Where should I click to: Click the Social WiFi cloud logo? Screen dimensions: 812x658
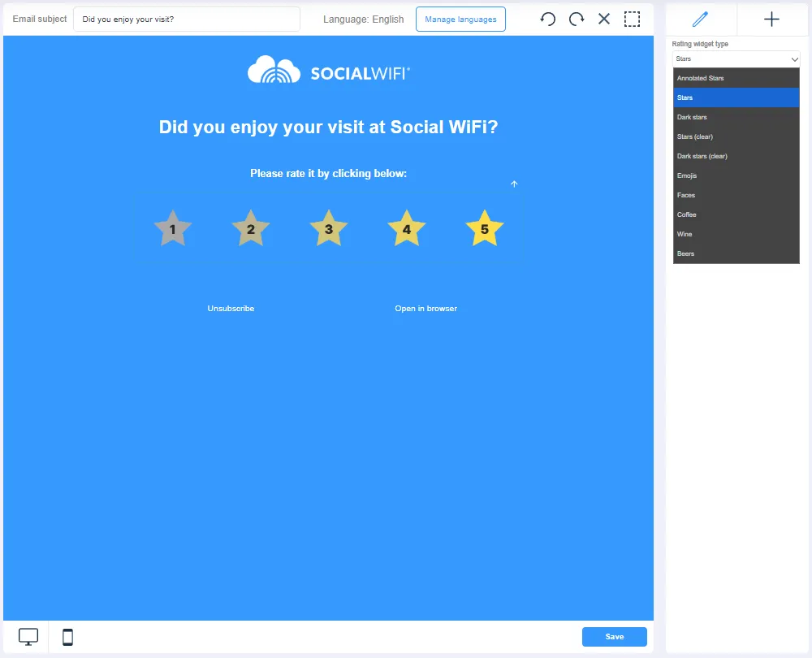tap(328, 69)
